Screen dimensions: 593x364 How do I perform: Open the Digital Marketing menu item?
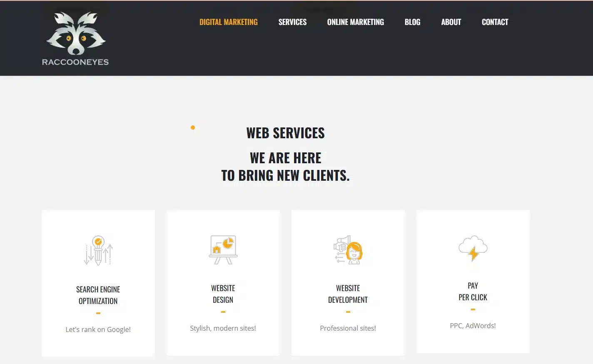pyautogui.click(x=229, y=22)
